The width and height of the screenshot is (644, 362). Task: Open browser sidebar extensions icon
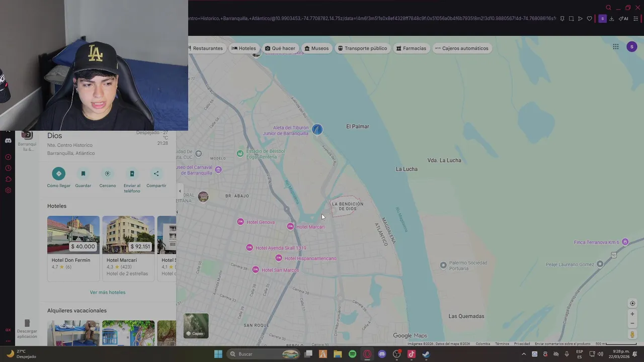click(8, 179)
